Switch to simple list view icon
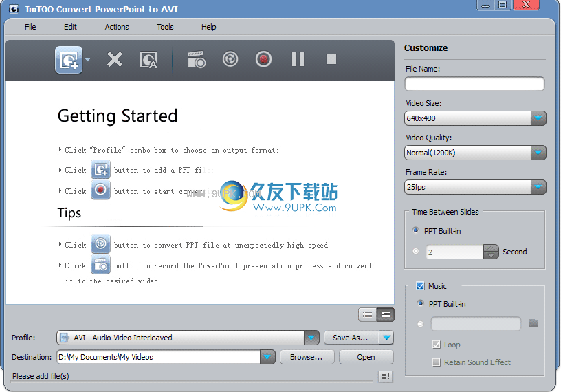The image size is (561, 392). pyautogui.click(x=367, y=315)
